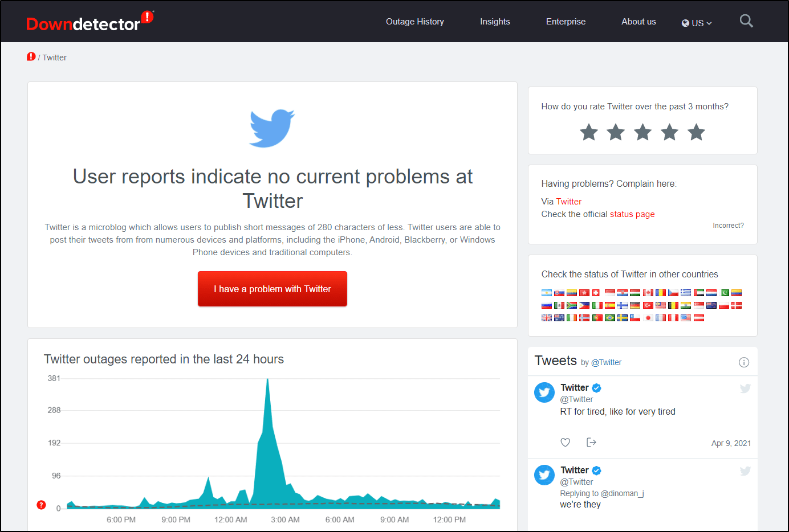Click the 'Apr 9, 2021' tweet date
Image resolution: width=789 pixels, height=532 pixels.
731,443
